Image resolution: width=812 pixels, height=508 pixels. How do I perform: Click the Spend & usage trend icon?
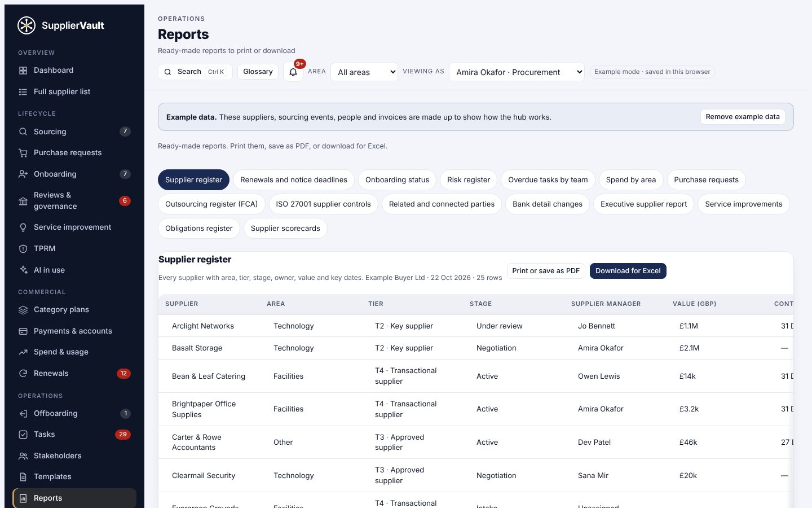pos(23,352)
